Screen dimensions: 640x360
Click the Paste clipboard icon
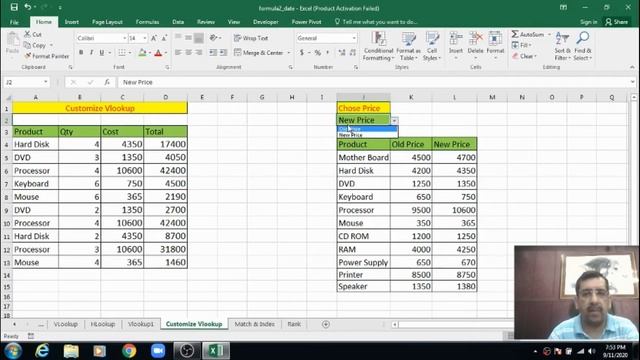[x=13, y=40]
